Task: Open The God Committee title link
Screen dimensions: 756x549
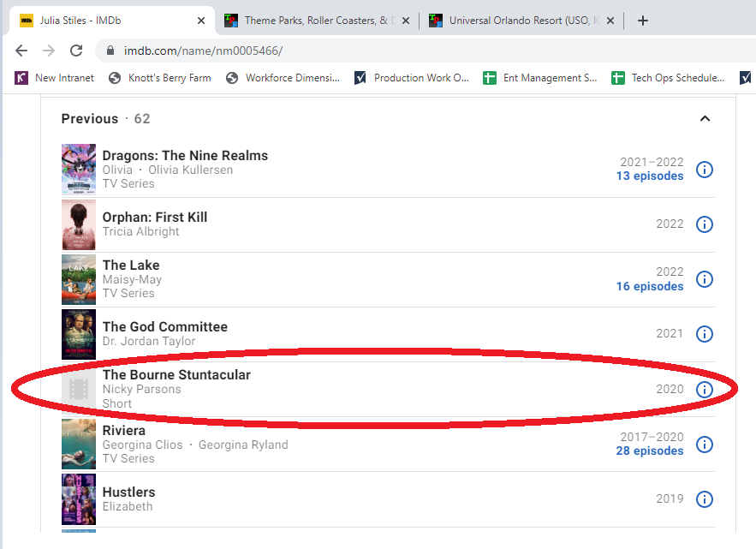Action: tap(165, 326)
